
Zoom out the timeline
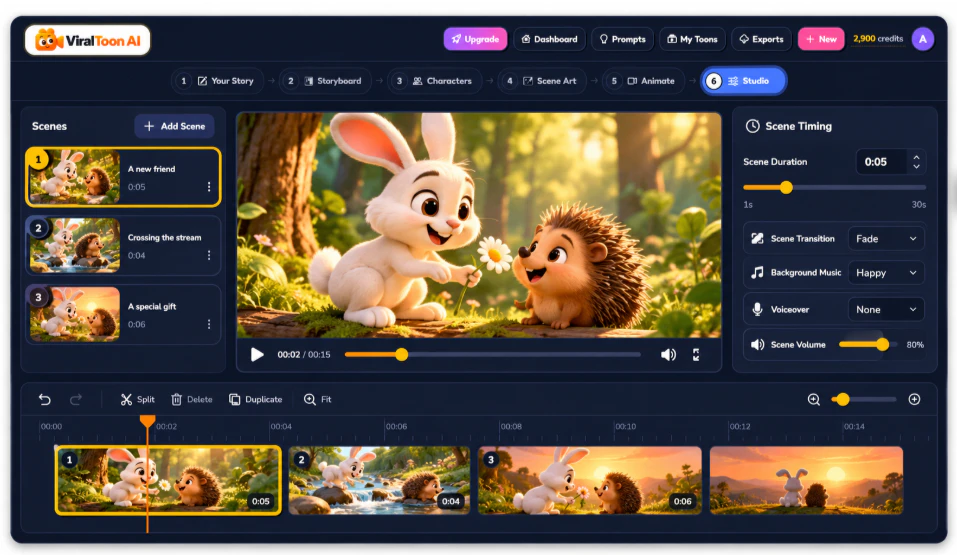[814, 399]
